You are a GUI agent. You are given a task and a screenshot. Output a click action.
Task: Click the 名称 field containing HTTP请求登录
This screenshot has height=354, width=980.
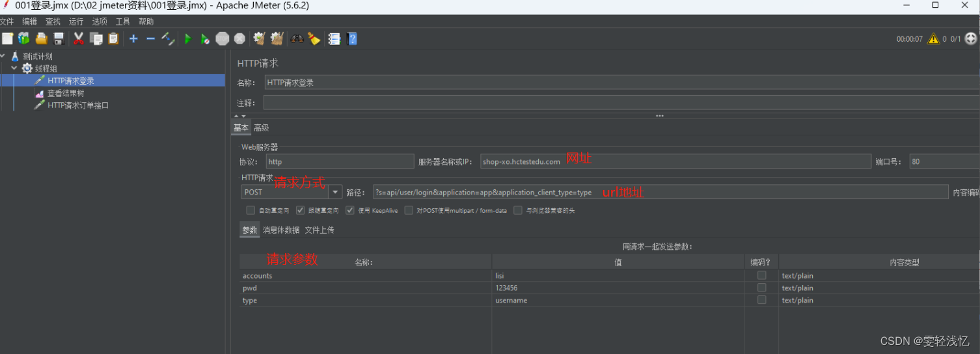click(621, 83)
